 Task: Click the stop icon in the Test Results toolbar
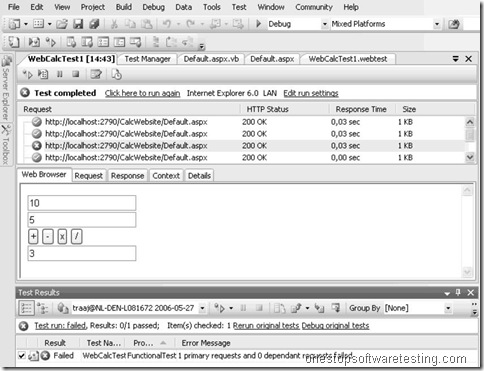click(259, 308)
